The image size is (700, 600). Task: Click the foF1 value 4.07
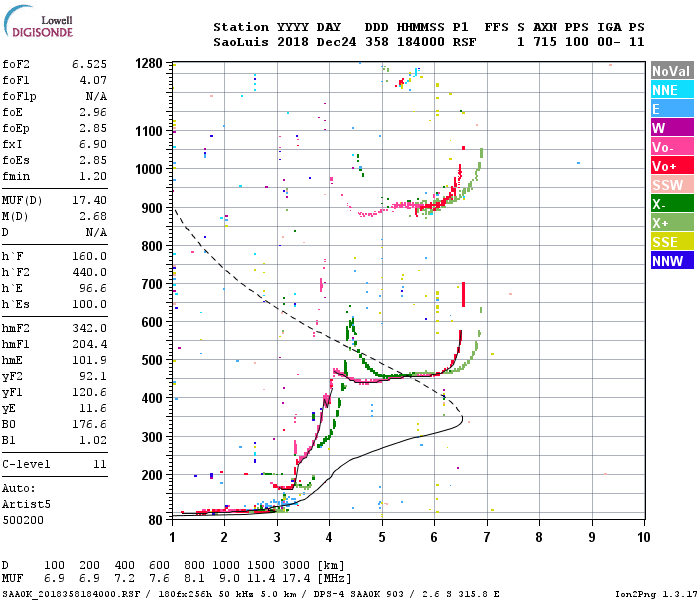pyautogui.click(x=93, y=80)
